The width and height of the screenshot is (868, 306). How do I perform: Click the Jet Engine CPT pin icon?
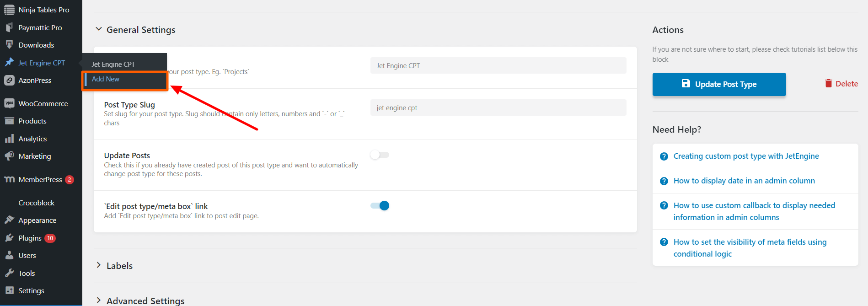9,63
